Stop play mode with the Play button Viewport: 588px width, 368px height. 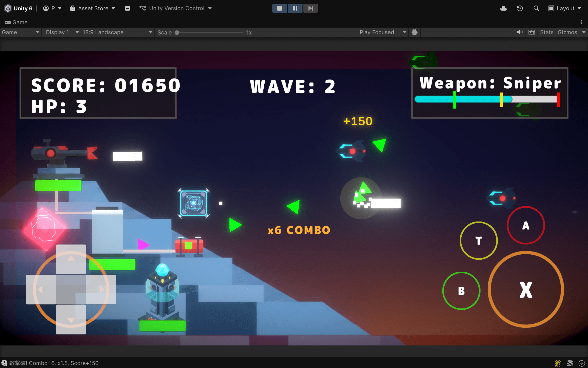pyautogui.click(x=280, y=8)
